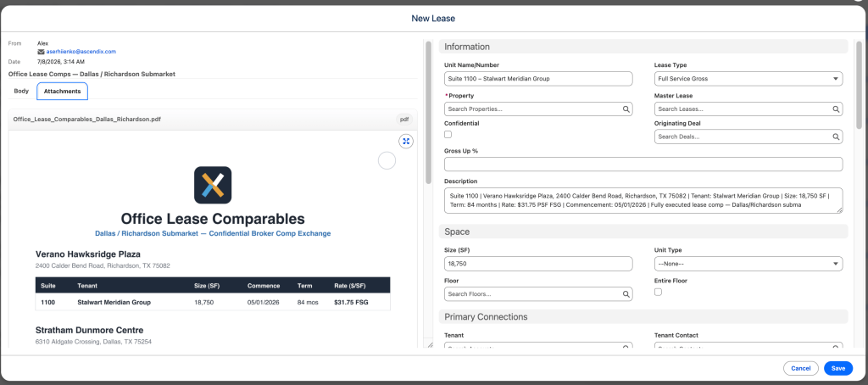
Task: Click the search magnifier in Property field
Action: [626, 109]
